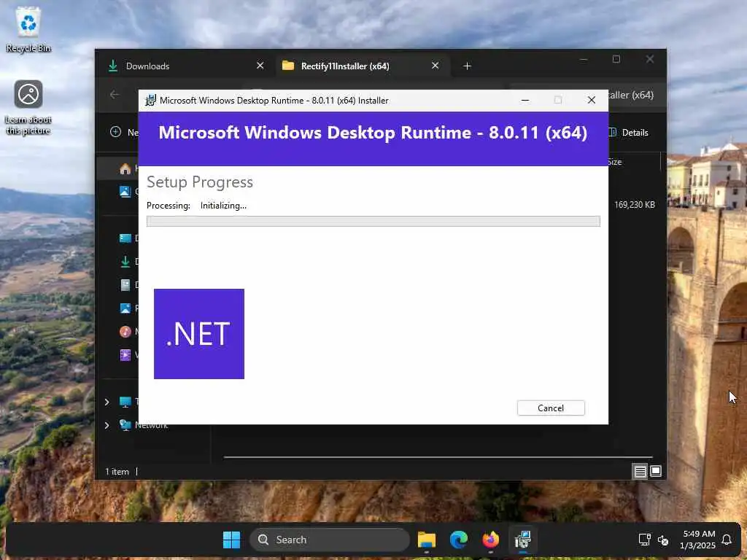
Task: Open the Windows Start menu
Action: (231, 540)
